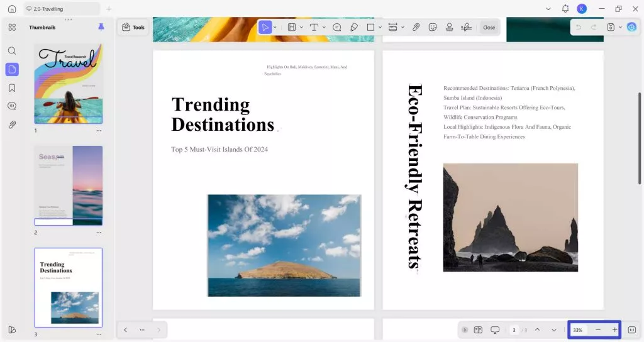Screen dimensions: 644x342
Task: Click the sticky note comment tool
Action: point(336,27)
